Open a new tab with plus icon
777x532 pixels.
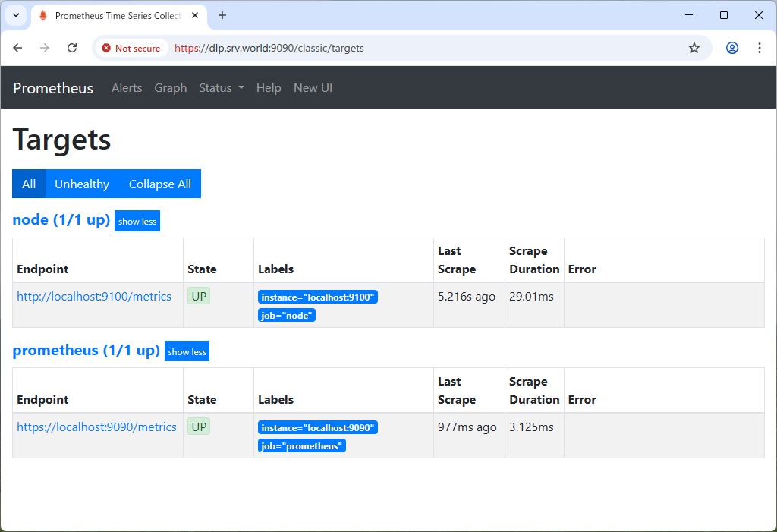222,15
